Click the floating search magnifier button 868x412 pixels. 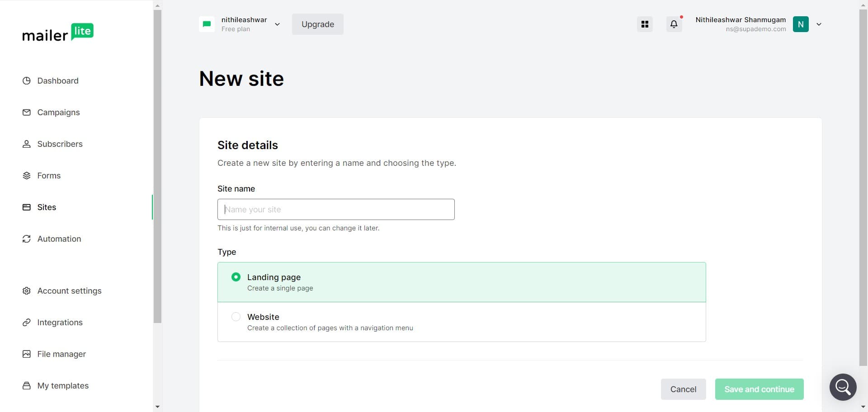[843, 387]
